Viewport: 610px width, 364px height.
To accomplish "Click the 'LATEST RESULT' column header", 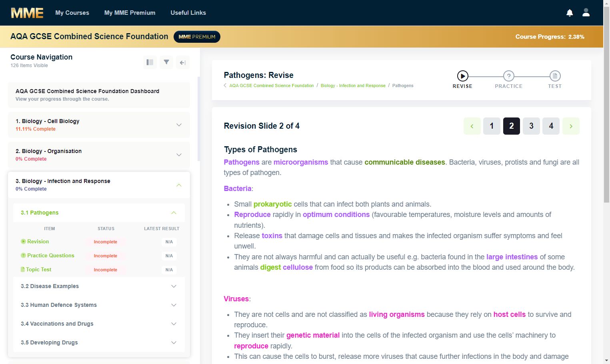I will [x=162, y=229].
